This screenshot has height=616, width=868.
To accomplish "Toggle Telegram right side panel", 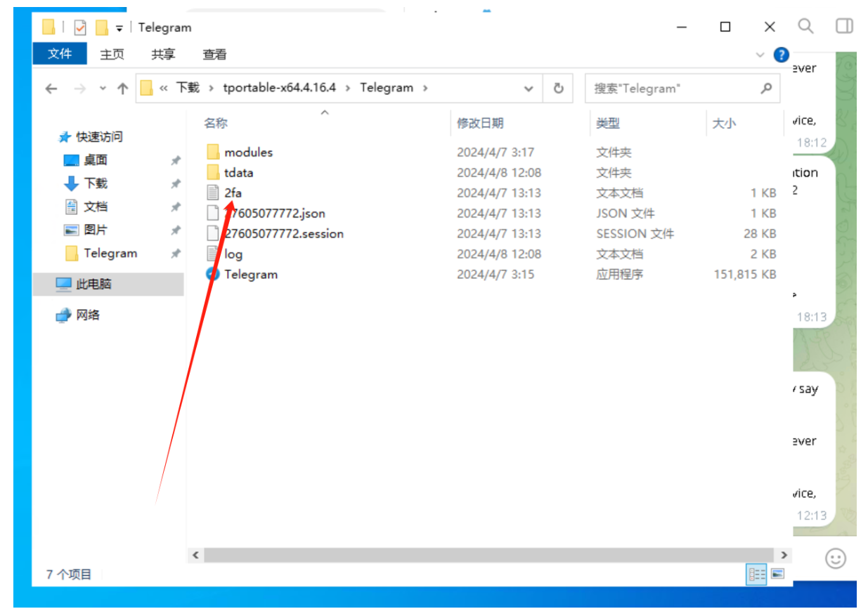I will pyautogui.click(x=843, y=27).
